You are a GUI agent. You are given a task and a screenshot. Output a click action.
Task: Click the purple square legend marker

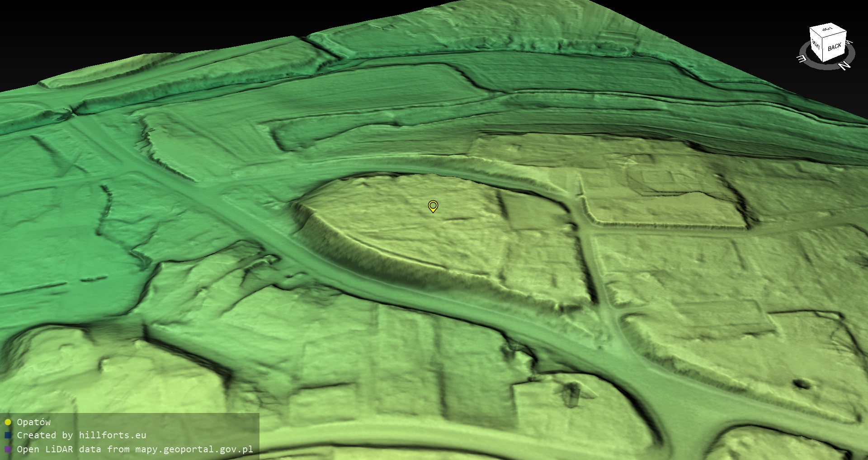point(8,449)
